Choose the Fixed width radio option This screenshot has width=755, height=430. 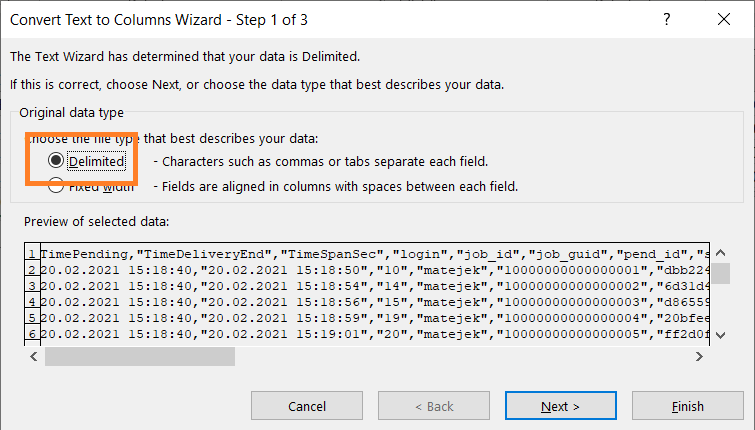pyautogui.click(x=56, y=185)
